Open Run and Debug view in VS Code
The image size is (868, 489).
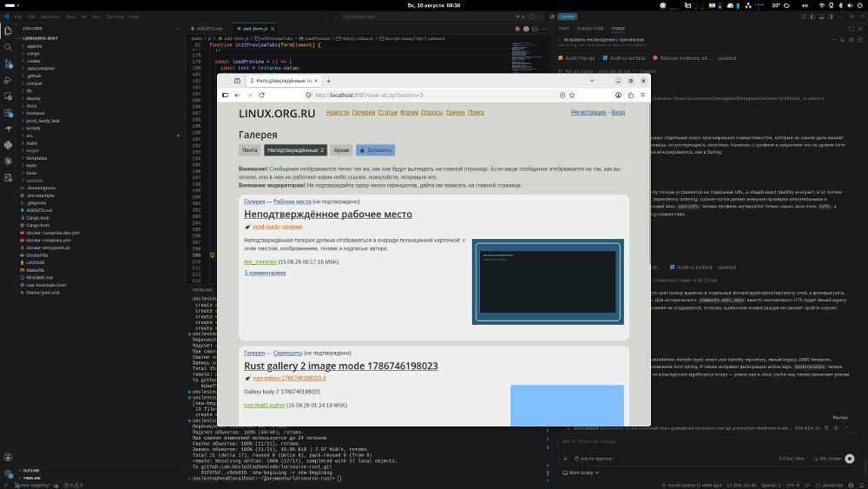point(8,80)
